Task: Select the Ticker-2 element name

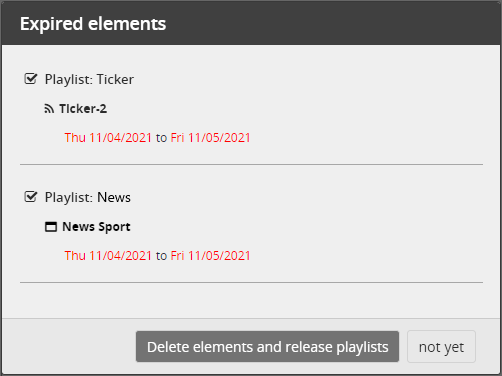Action: point(83,109)
